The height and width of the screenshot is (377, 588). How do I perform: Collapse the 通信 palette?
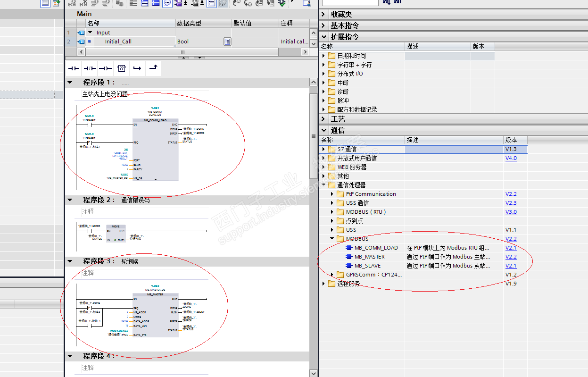point(323,130)
